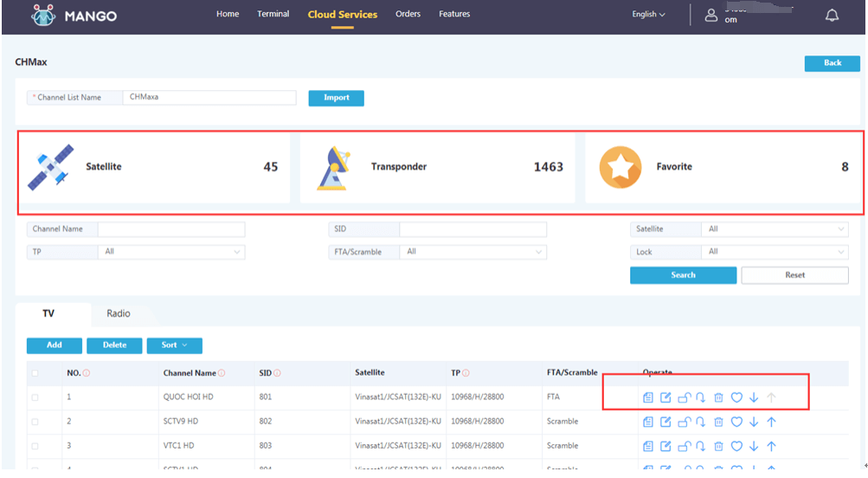
Task: Open details for VTC1 HD channel
Action: pyautogui.click(x=647, y=446)
